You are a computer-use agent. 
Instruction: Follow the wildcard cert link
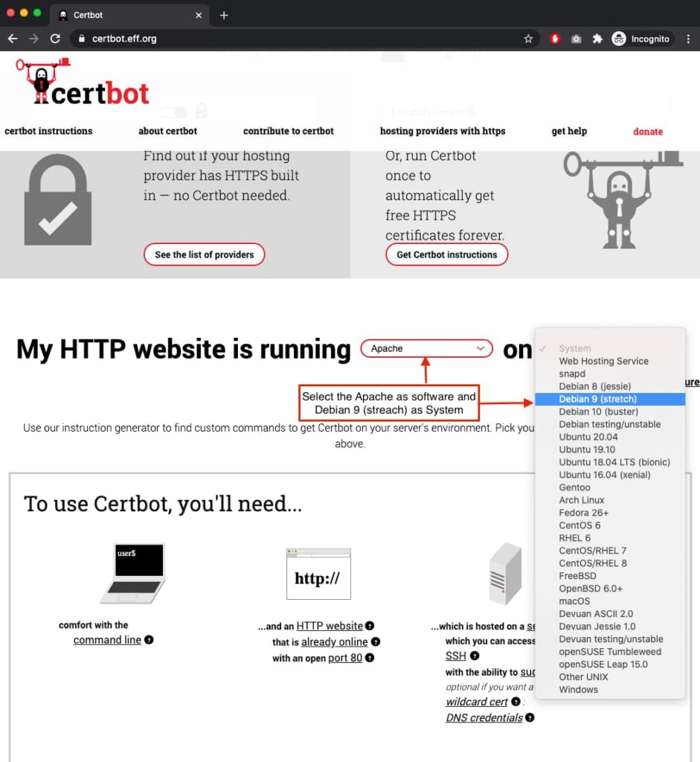pyautogui.click(x=477, y=702)
